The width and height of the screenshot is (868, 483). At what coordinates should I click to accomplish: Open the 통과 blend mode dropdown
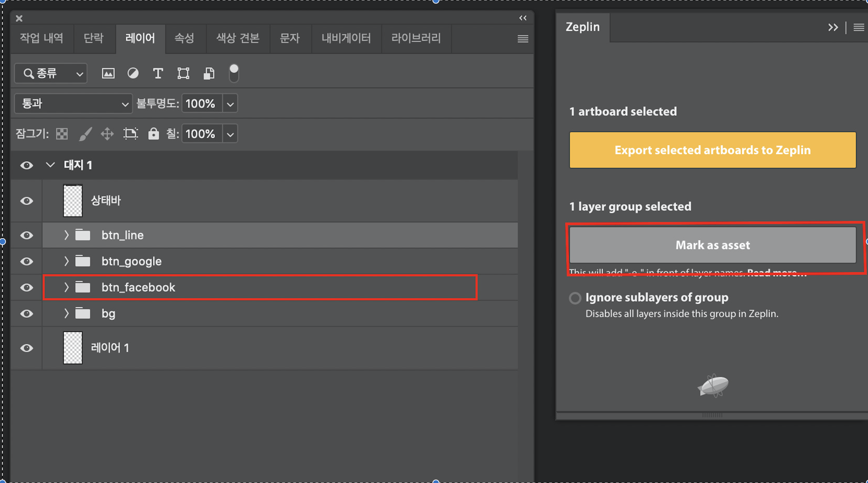[x=73, y=104]
